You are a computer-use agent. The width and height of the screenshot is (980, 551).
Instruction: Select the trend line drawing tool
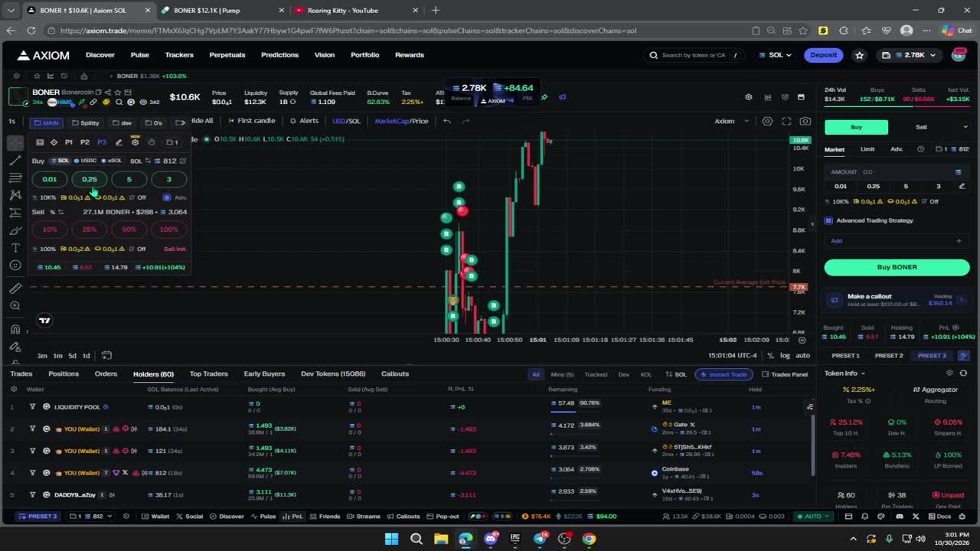pos(15,161)
